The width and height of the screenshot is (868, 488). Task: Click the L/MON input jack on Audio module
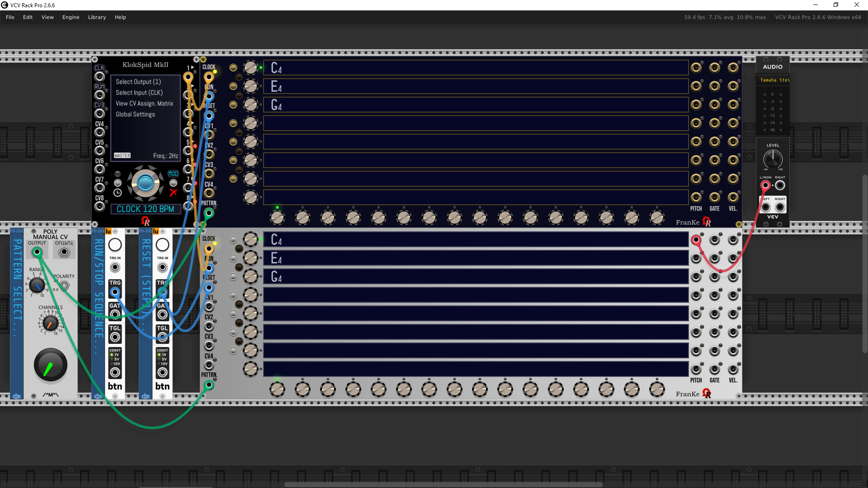click(x=765, y=185)
